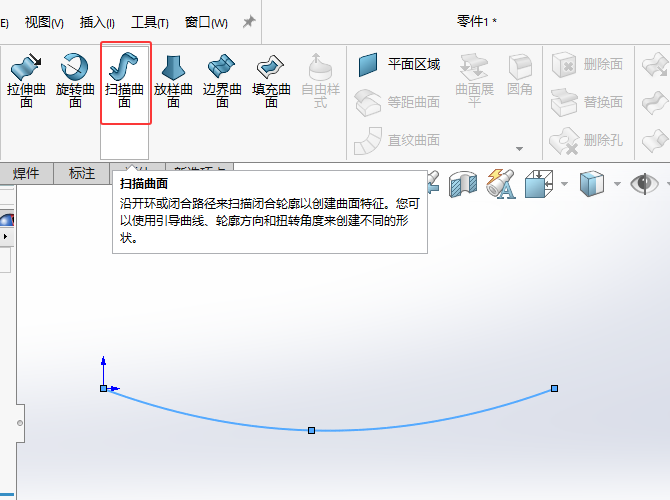Open the 窗口(W) menu

[x=206, y=22]
